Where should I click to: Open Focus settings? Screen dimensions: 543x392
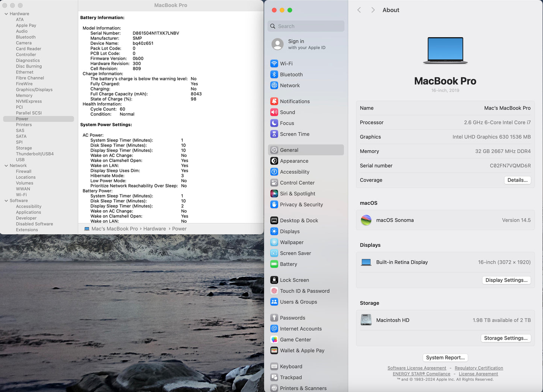(x=287, y=123)
